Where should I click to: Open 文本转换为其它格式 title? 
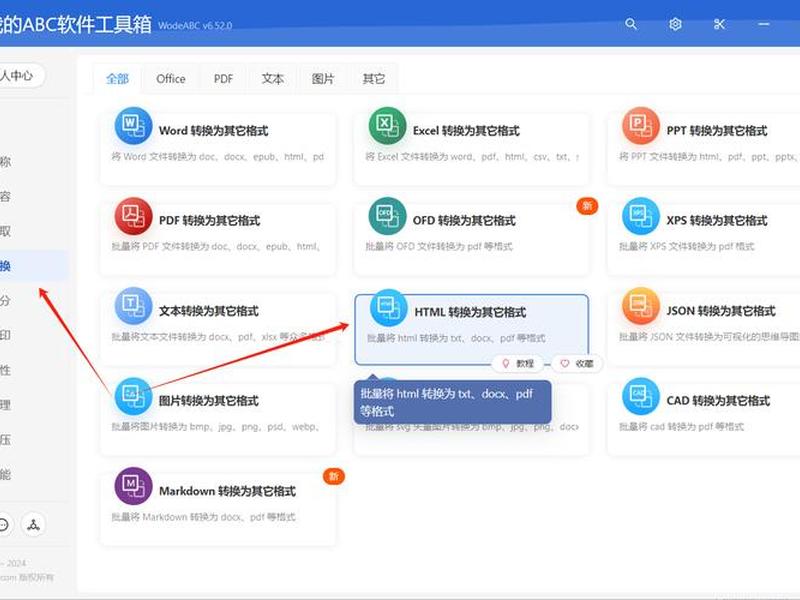(x=209, y=311)
